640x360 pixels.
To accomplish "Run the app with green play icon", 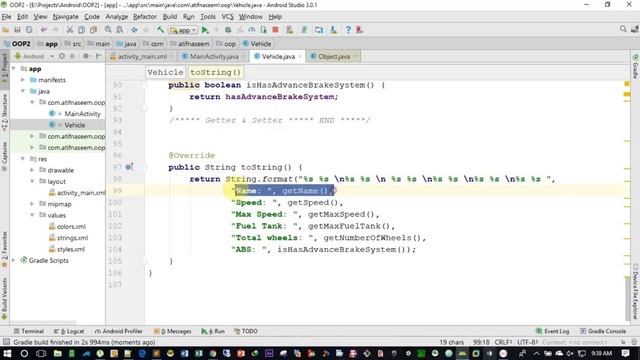I will pyautogui.click(x=205, y=30).
